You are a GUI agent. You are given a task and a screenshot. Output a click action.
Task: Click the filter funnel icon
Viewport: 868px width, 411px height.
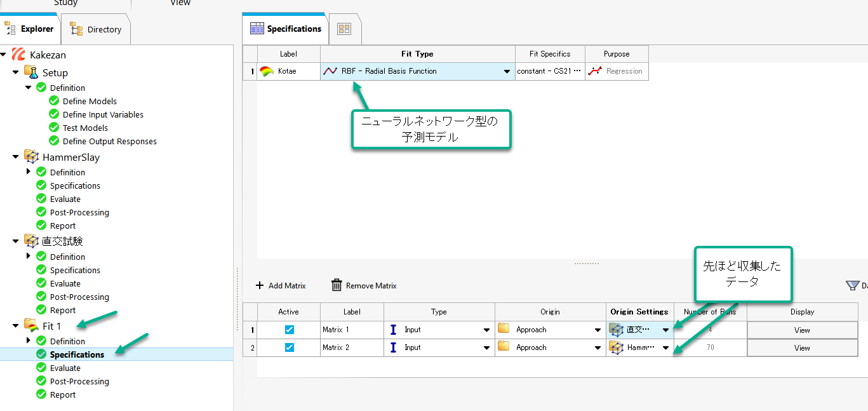tap(852, 286)
